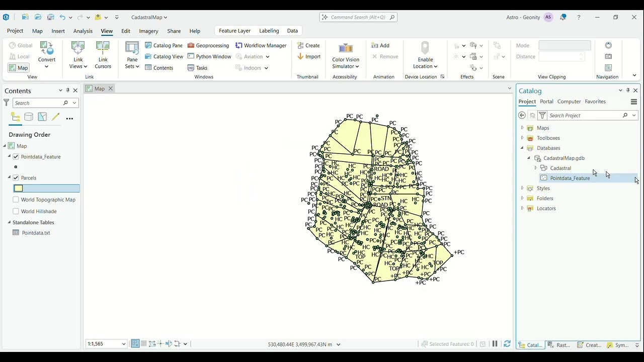Open the Catalog View
Viewport: 644px width, 362px height.
pos(164,56)
